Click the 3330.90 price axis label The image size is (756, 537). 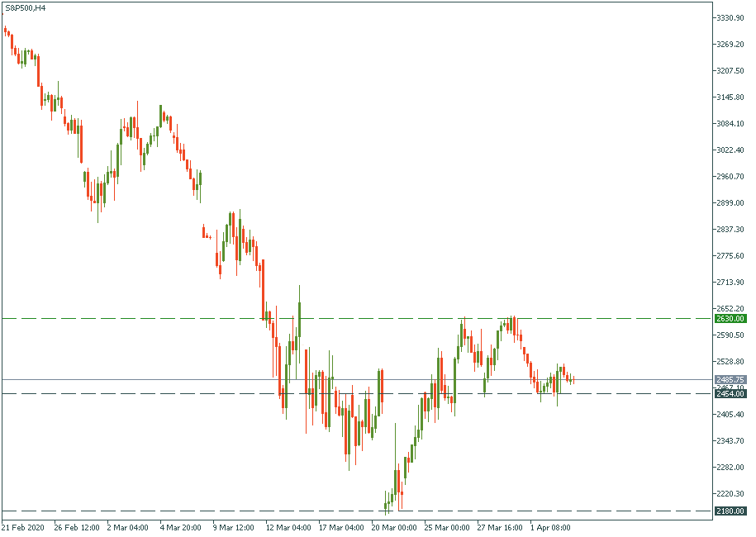pos(731,18)
